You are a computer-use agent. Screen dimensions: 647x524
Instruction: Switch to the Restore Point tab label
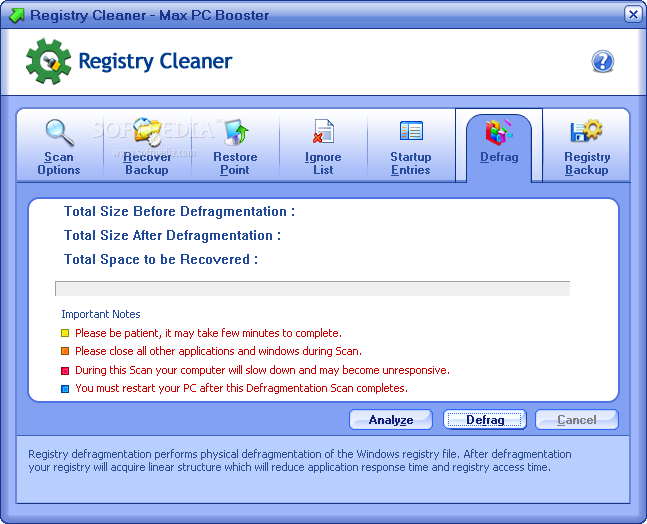click(x=235, y=163)
